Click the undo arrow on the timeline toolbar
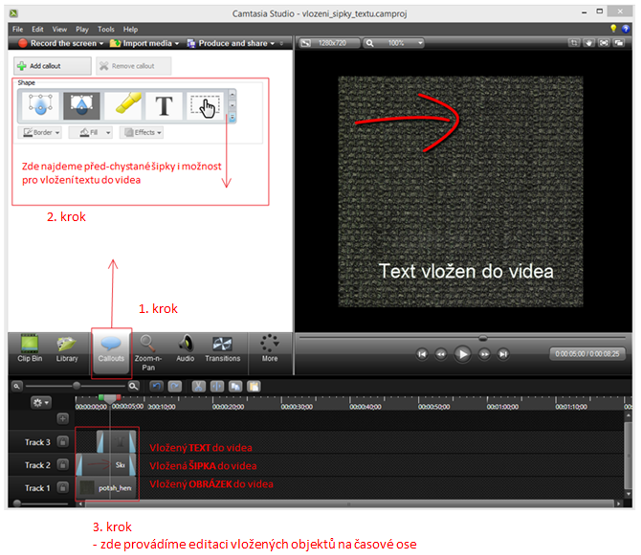This screenshot has height=555, width=641. point(156,384)
